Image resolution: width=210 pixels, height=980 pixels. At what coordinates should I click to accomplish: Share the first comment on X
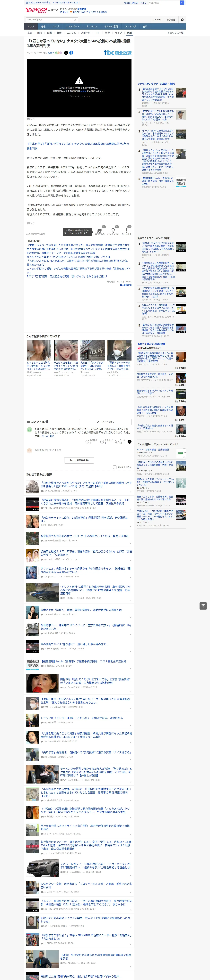pyautogui.click(x=130, y=442)
